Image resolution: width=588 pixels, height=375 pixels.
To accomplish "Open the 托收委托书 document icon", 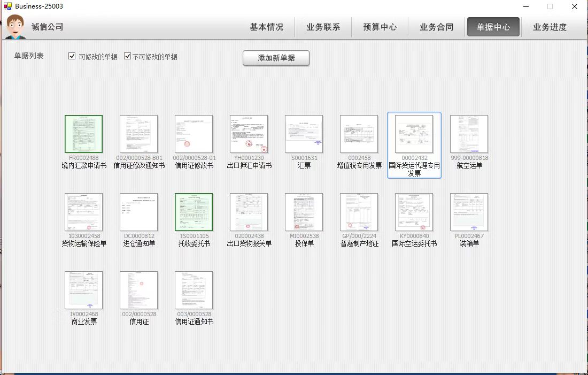I will [x=194, y=212].
